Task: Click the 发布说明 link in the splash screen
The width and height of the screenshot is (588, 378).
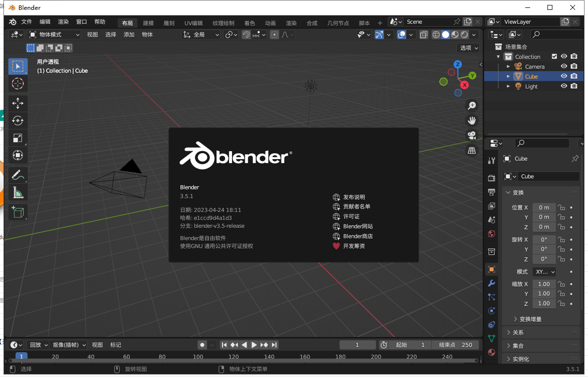Action: (x=354, y=197)
